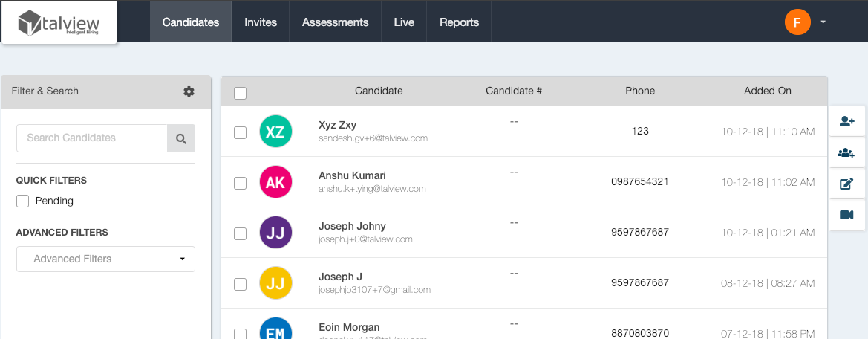Image resolution: width=868 pixels, height=339 pixels.
Task: Go to the Live tab
Action: click(404, 22)
